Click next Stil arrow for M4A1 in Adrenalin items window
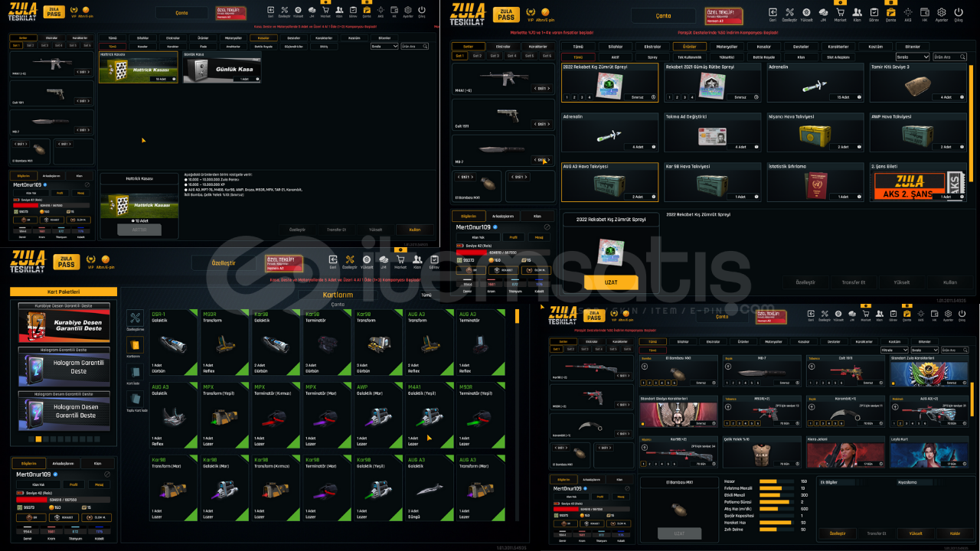 [550, 89]
